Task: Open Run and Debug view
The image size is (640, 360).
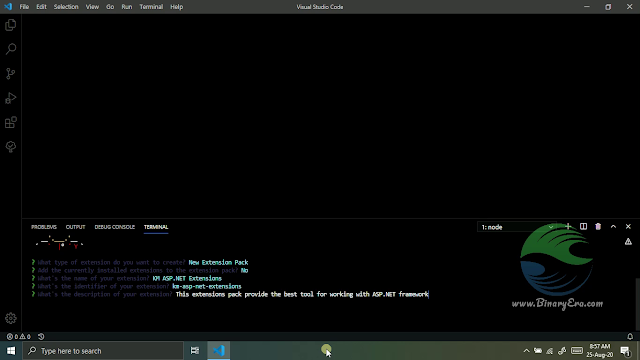Action: pos(11,98)
